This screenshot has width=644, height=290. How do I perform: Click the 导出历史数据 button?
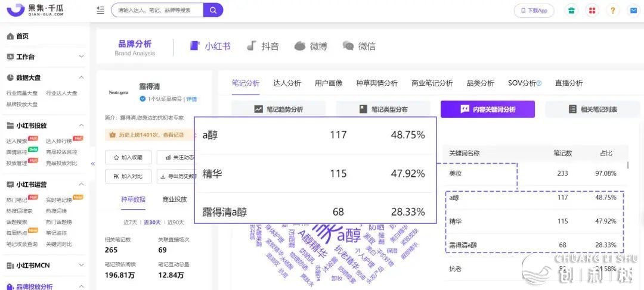(x=175, y=176)
